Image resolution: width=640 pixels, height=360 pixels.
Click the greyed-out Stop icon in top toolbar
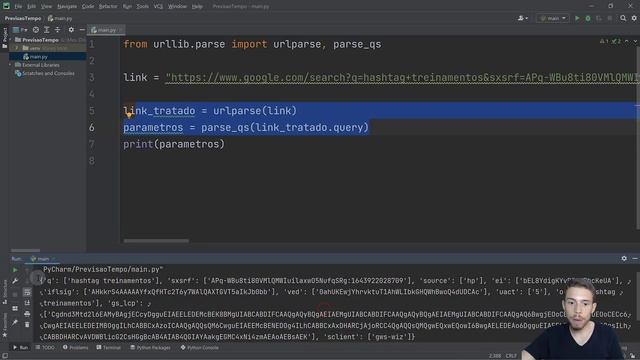[610, 18]
